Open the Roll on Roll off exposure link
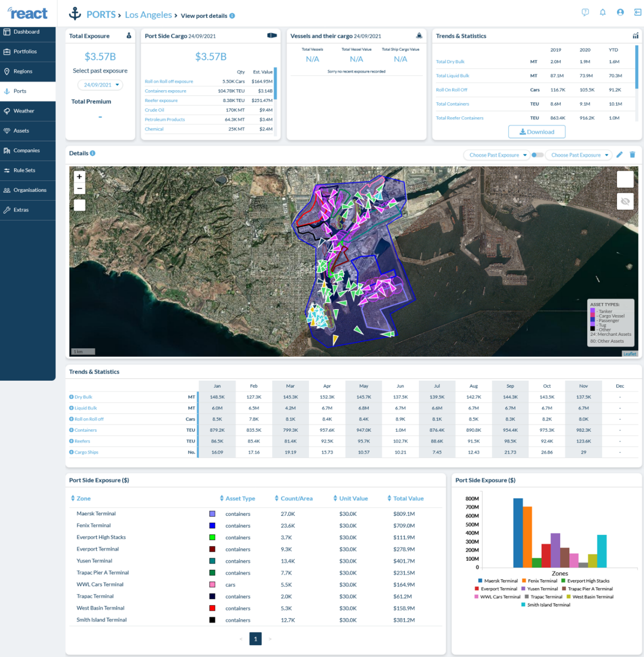 point(169,81)
